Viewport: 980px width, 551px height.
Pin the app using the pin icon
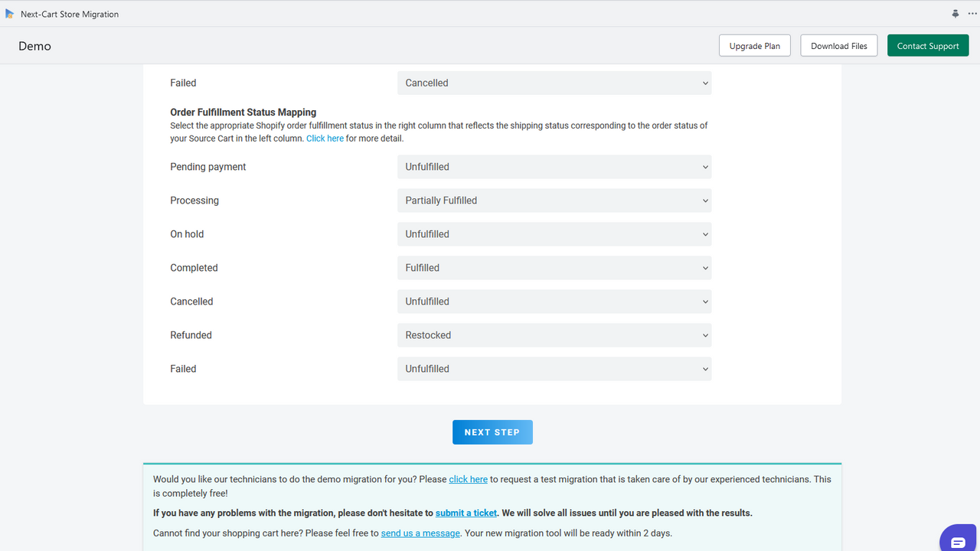click(955, 13)
